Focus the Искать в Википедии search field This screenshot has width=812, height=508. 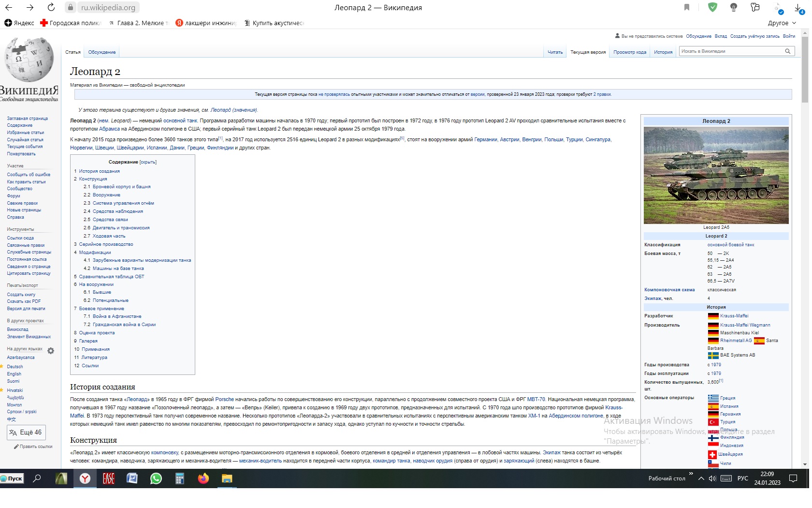click(731, 51)
